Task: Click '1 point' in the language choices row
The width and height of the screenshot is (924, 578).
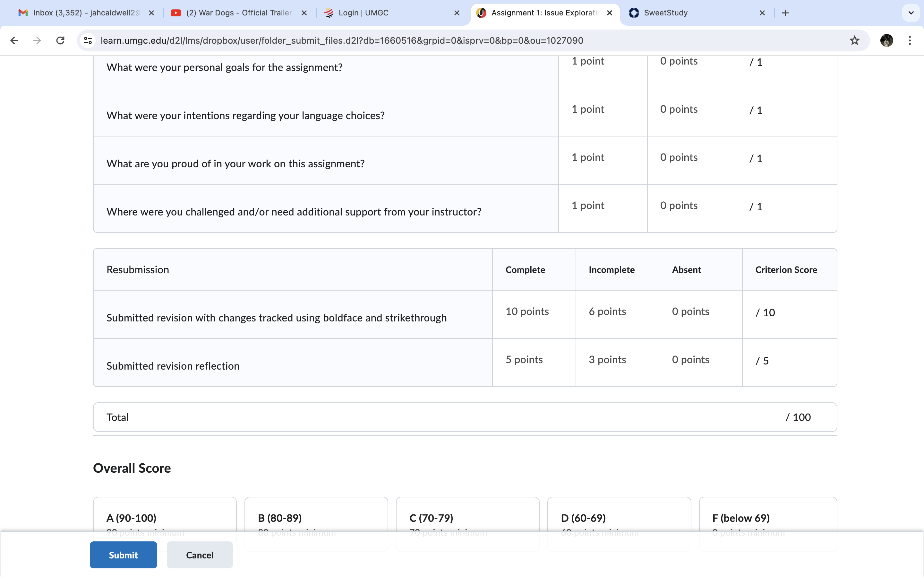Action: [x=588, y=109]
